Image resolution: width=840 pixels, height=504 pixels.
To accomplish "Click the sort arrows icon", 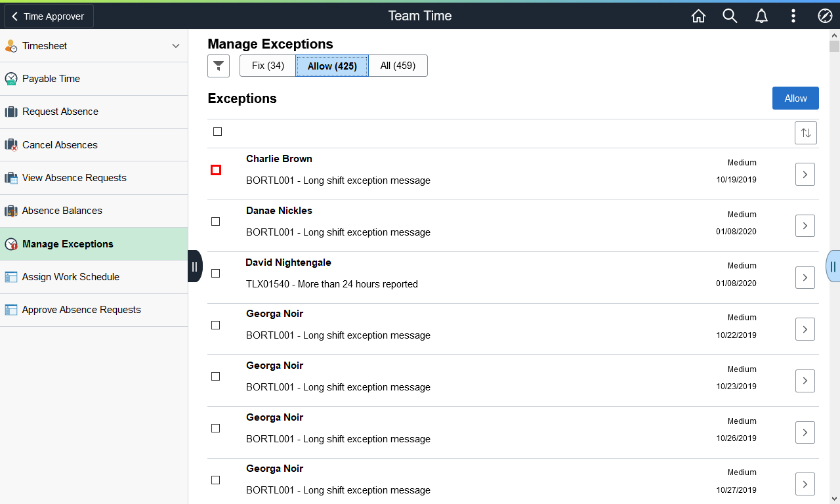I will coord(806,133).
